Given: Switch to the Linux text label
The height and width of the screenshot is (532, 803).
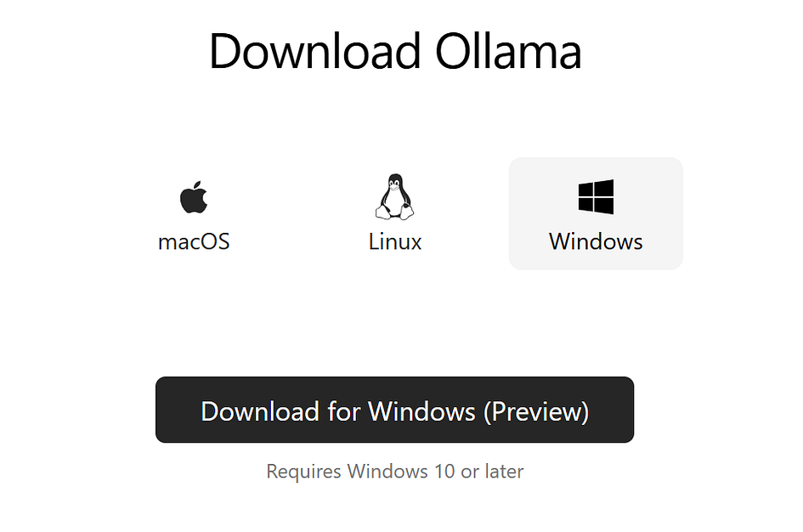Looking at the screenshot, I should click(395, 241).
